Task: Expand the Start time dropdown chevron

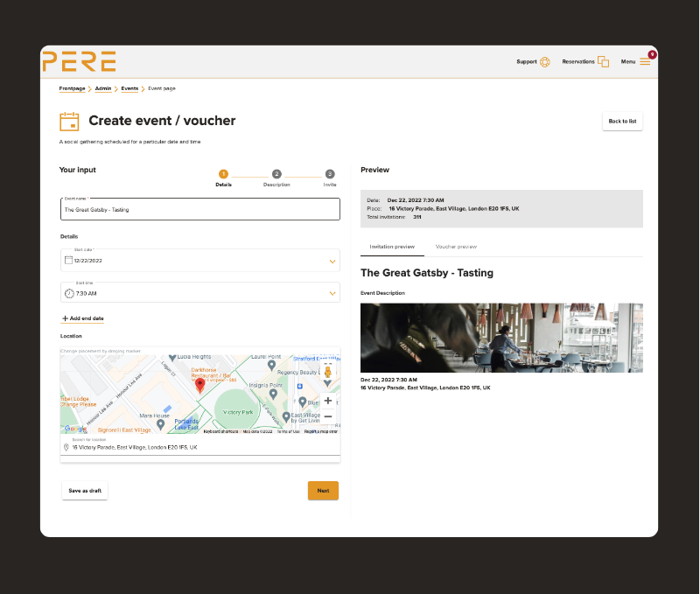Action: click(x=332, y=293)
